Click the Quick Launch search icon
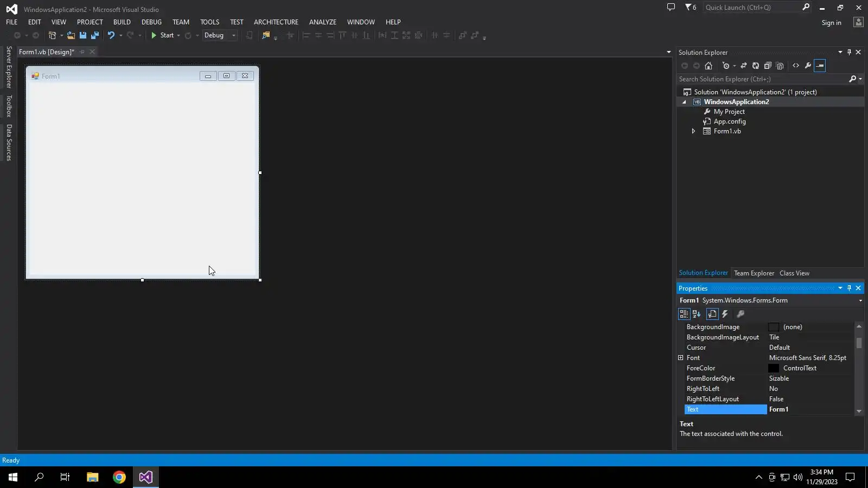 click(x=806, y=7)
